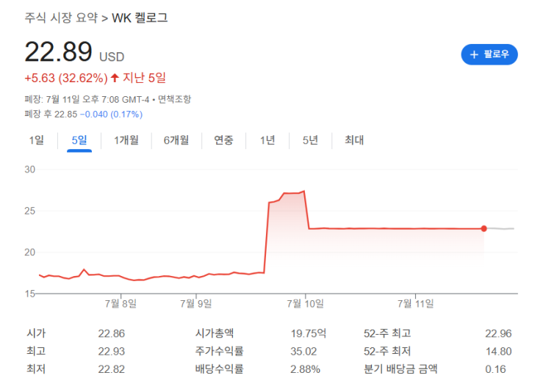Click the 시가총액 value 19.75억

(309, 333)
